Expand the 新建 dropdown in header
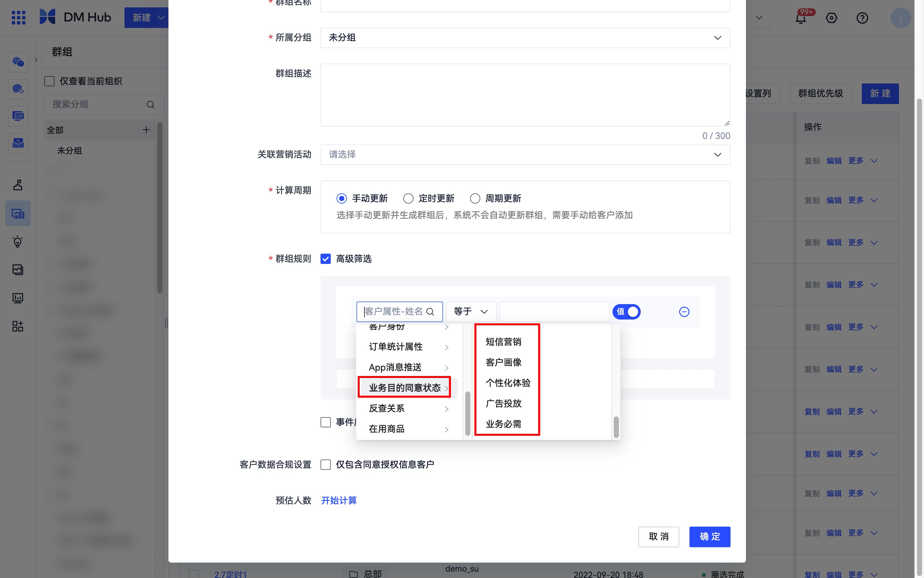924x578 pixels. [146, 18]
